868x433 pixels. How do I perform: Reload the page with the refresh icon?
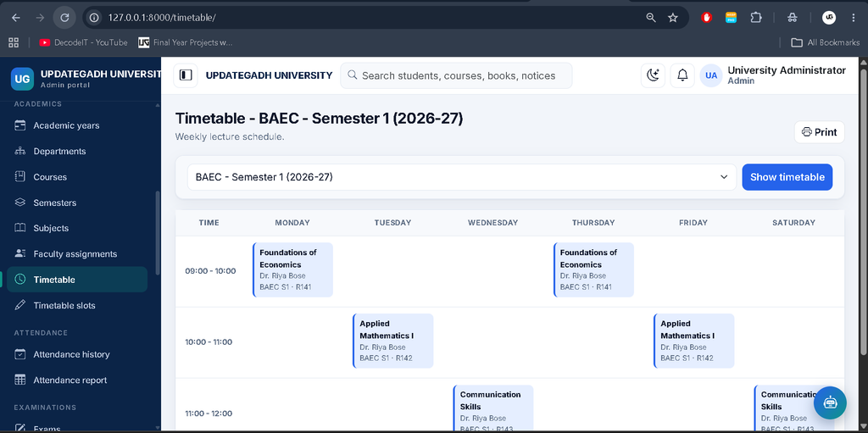point(64,18)
